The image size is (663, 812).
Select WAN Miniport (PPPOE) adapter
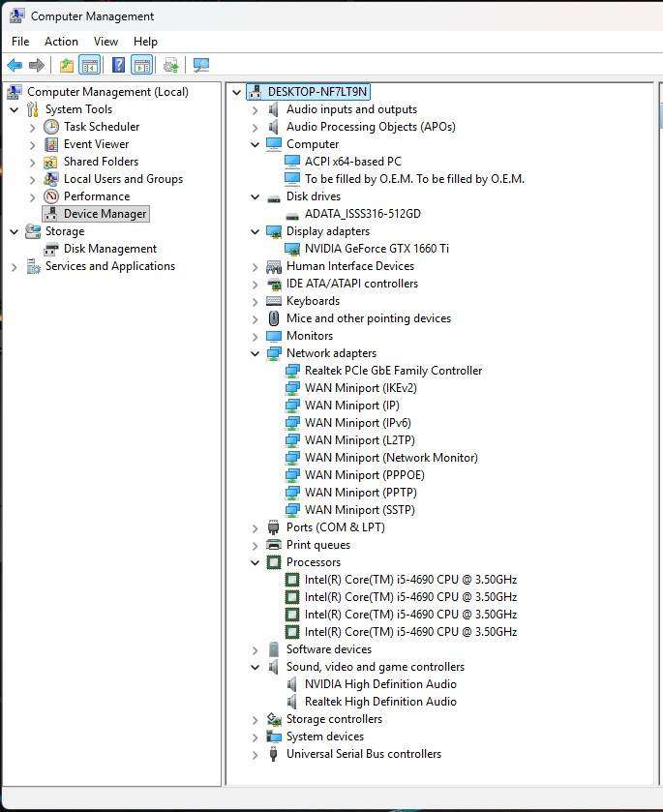tap(365, 475)
